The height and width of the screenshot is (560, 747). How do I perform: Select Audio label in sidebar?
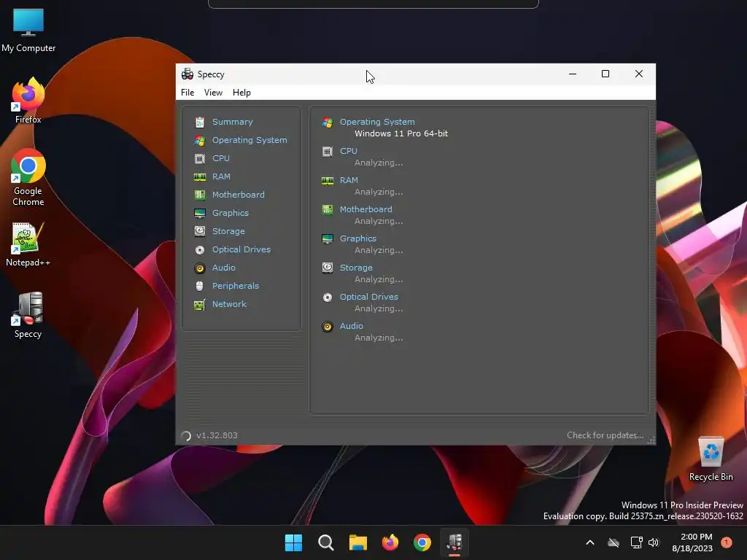223,267
